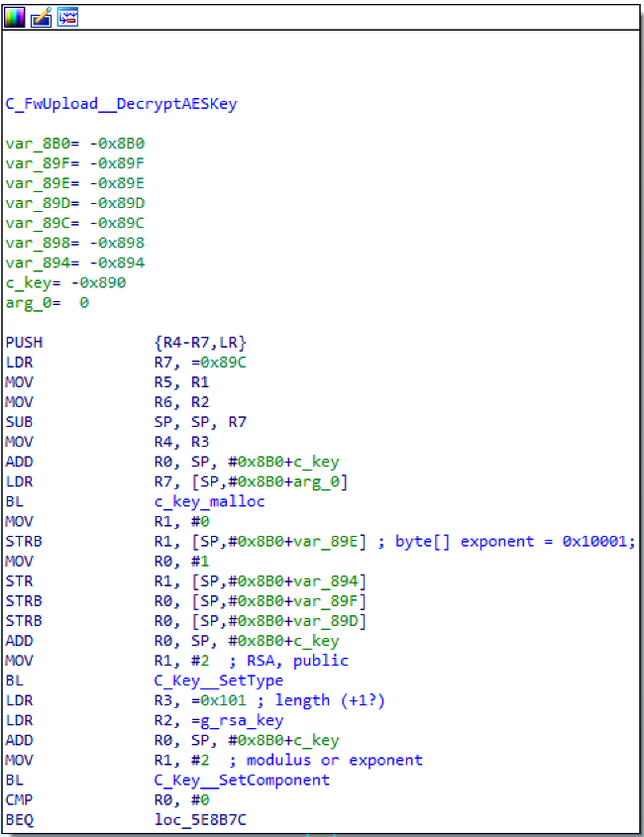Viewport: 644px width, 837px height.
Task: Click the C_Key__SetType function reference
Action: 213,680
